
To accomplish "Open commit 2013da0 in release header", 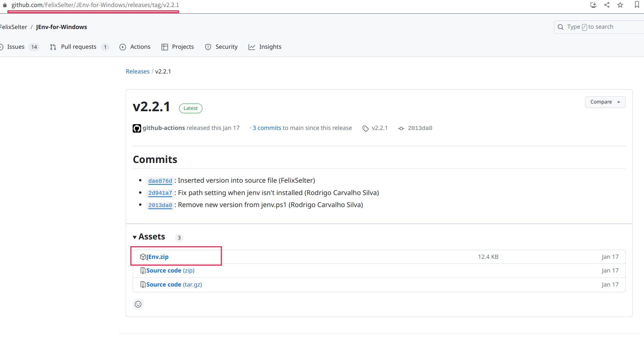I will (420, 128).
